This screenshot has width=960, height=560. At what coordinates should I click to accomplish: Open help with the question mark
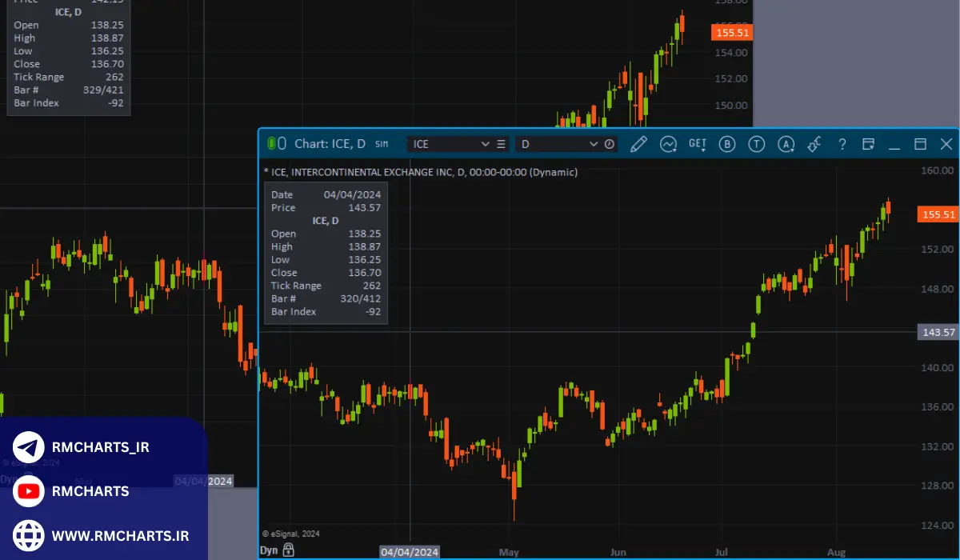(842, 144)
